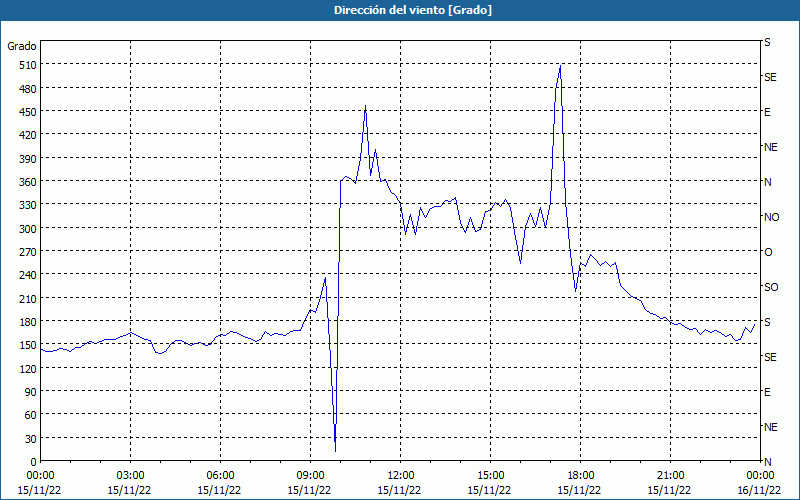Click the 15/11/22 date under 12:00

(x=399, y=490)
